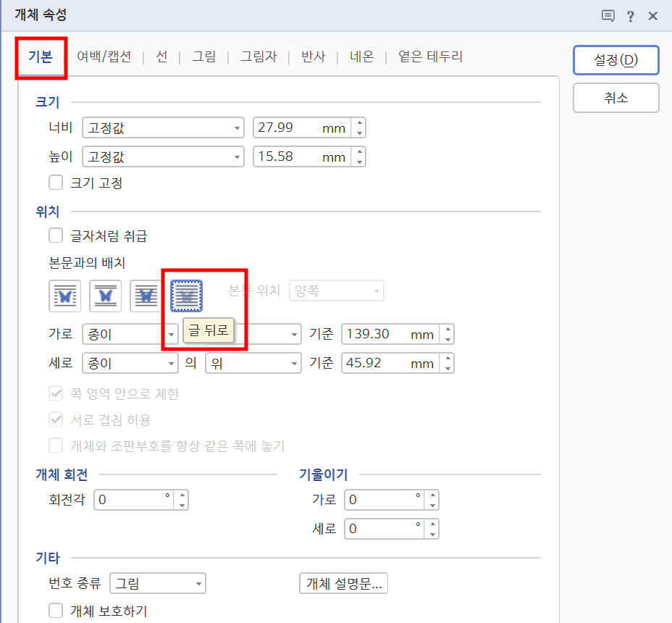The height and width of the screenshot is (623, 672).
Task: Enable 개체 보호하기 checkbox
Action: click(x=56, y=611)
